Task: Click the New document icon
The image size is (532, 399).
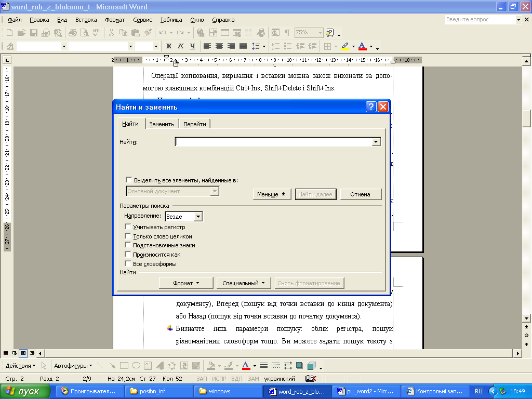Action: pyautogui.click(x=9, y=33)
